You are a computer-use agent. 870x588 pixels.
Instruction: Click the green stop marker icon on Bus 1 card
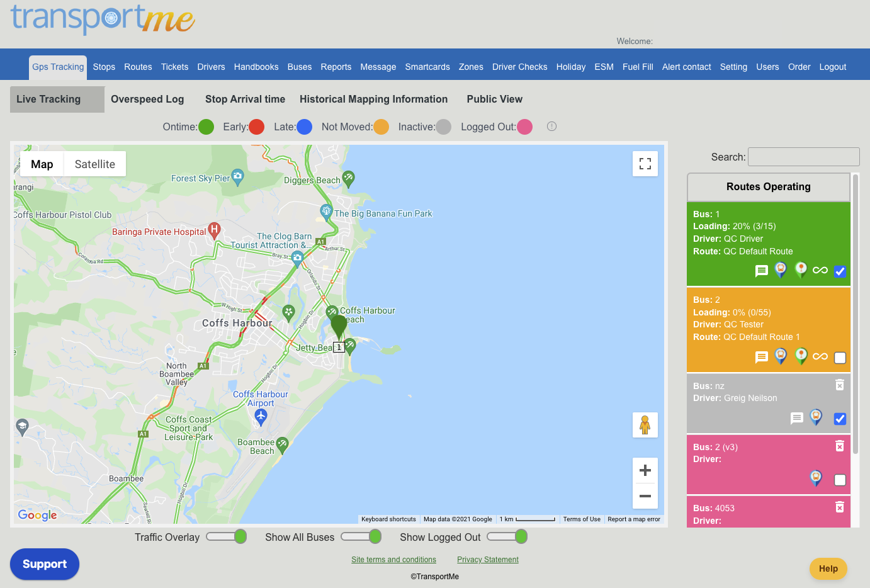[800, 270]
